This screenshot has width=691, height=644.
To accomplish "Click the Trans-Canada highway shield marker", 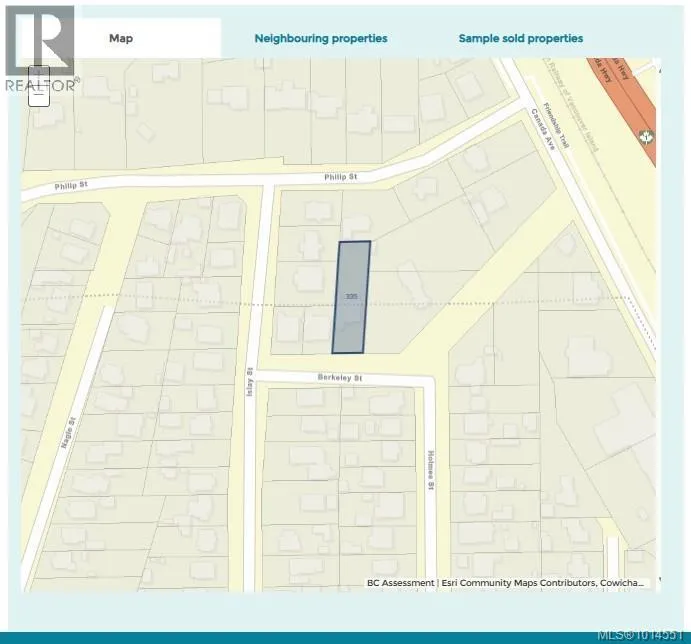I will (648, 136).
